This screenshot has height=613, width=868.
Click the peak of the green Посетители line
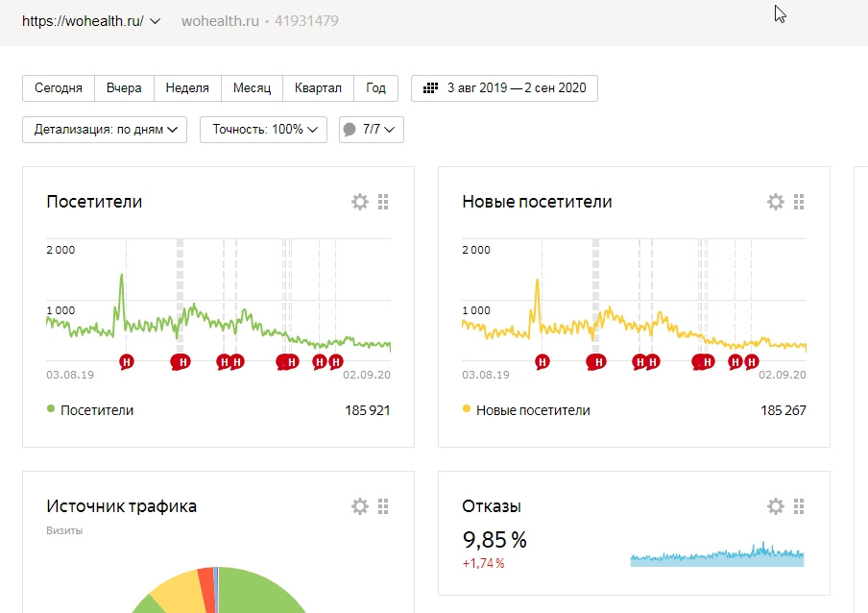(122, 275)
